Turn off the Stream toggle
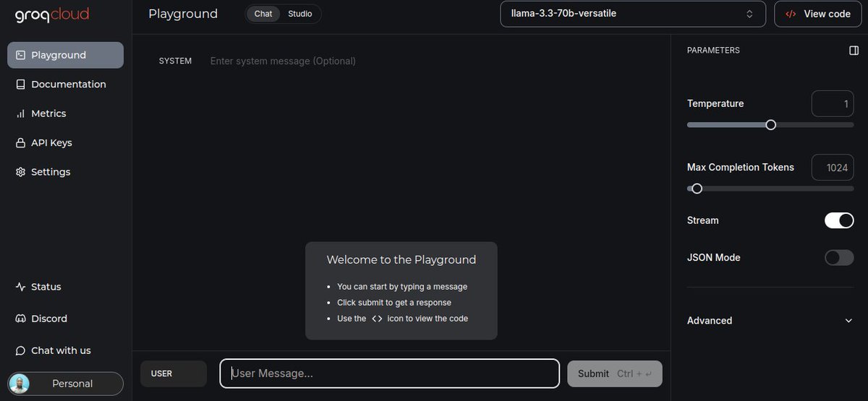Viewport: 868px width, 401px height. pos(839,220)
